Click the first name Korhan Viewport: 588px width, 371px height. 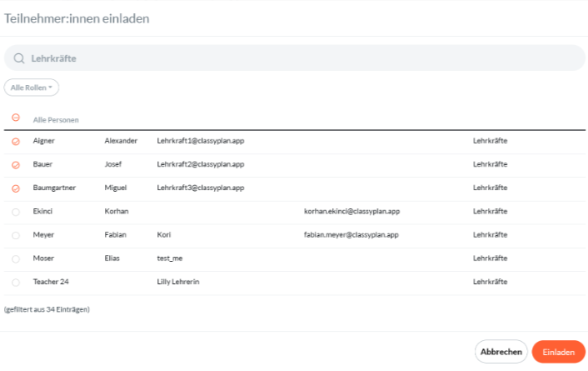117,211
